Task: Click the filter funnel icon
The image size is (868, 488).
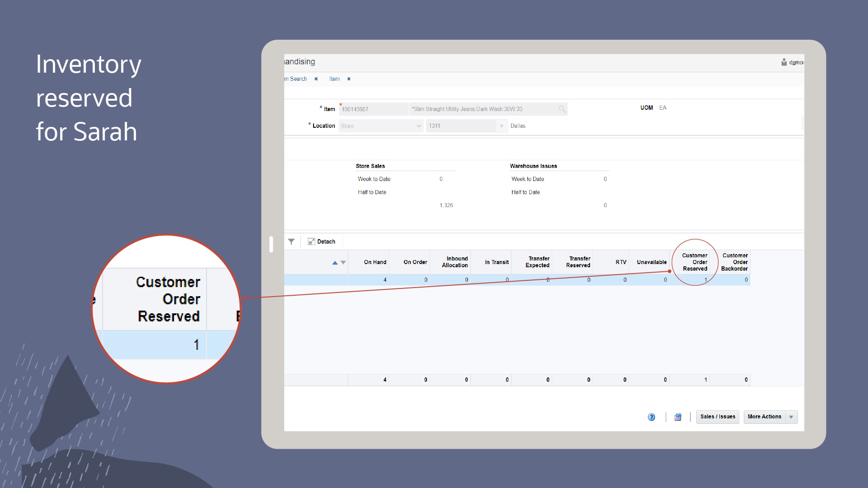Action: click(291, 242)
